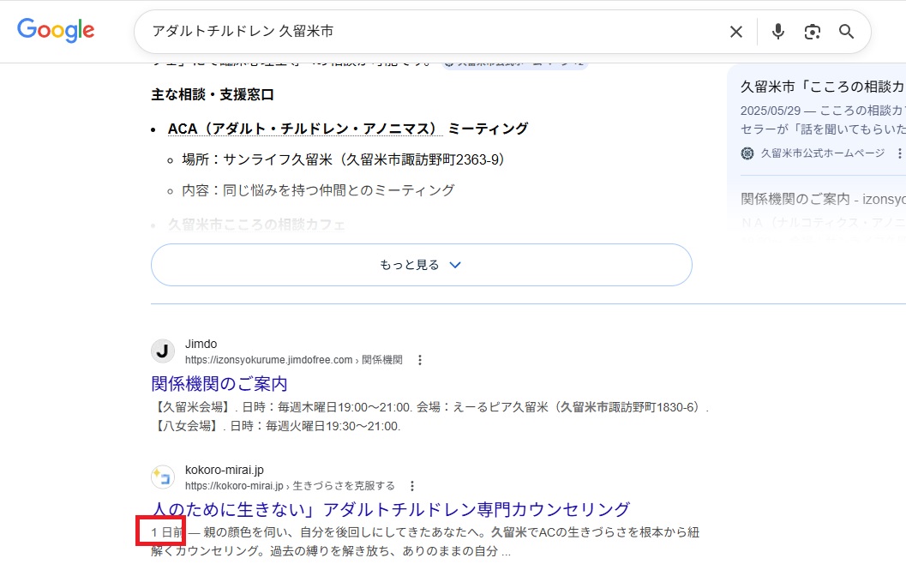
Task: Click the kokoro-mirai.jp URL breadcrumb
Action: 235,486
